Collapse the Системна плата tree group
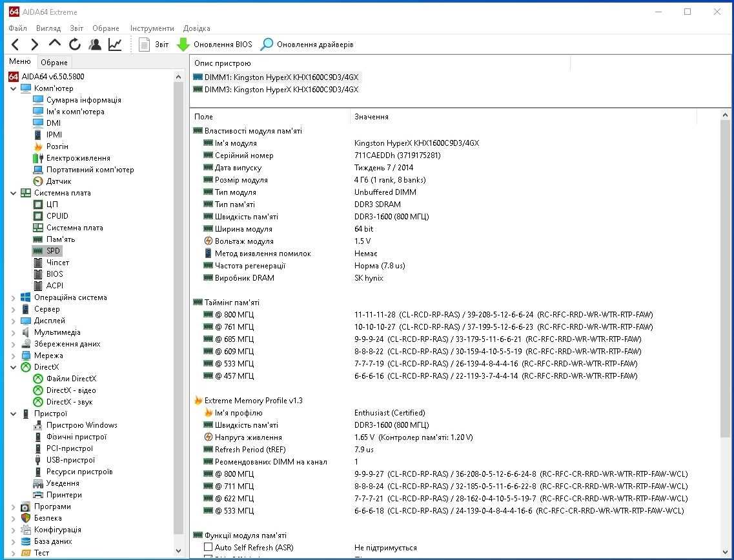Image resolution: width=734 pixels, height=560 pixels. point(13,193)
